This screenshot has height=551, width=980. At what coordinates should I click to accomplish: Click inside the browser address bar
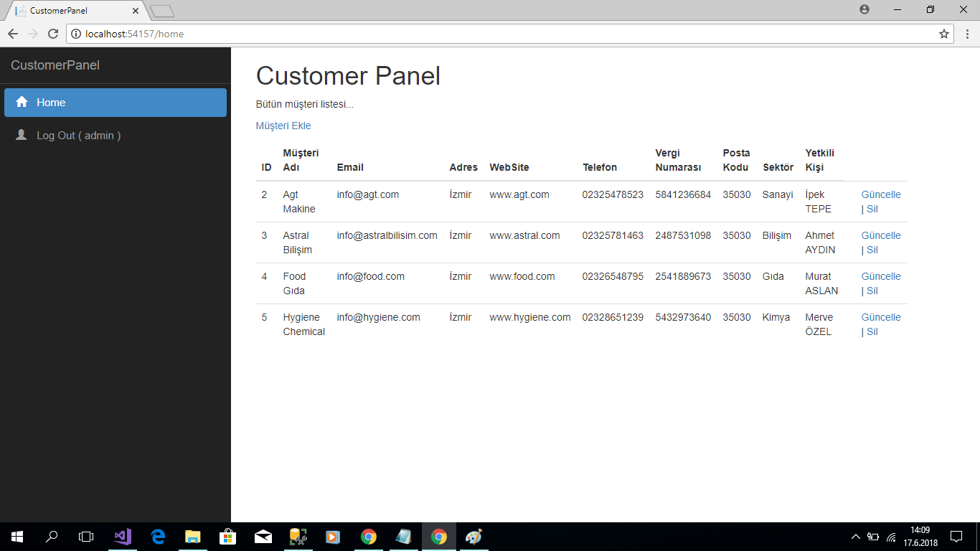pyautogui.click(x=430, y=33)
